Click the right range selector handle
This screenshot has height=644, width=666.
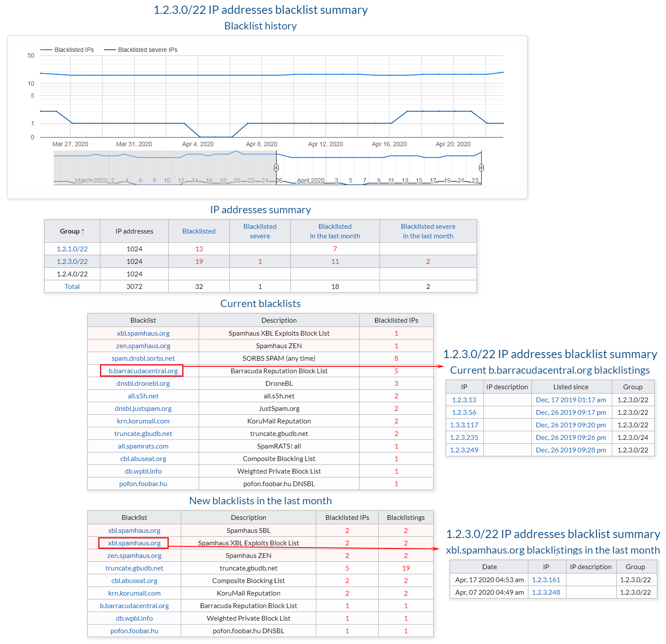pos(480,167)
